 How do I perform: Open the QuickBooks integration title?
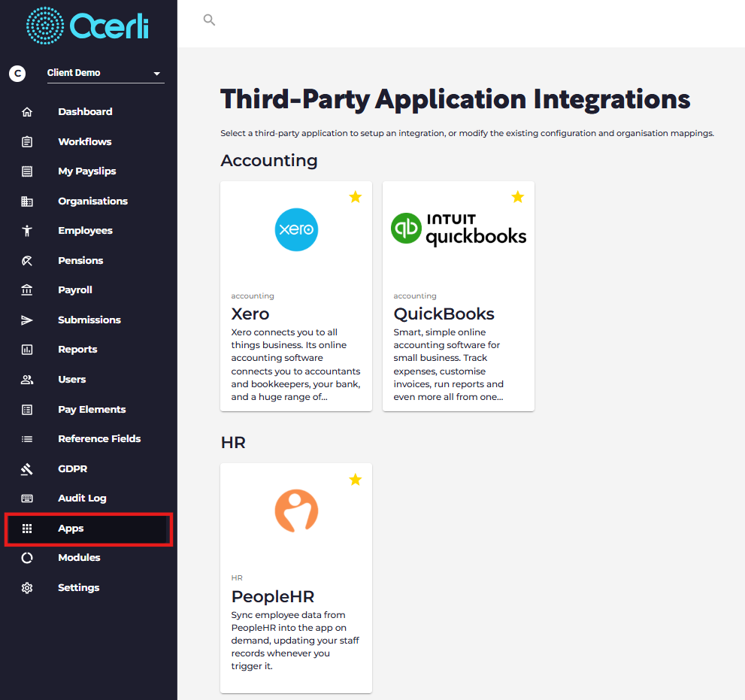(444, 314)
